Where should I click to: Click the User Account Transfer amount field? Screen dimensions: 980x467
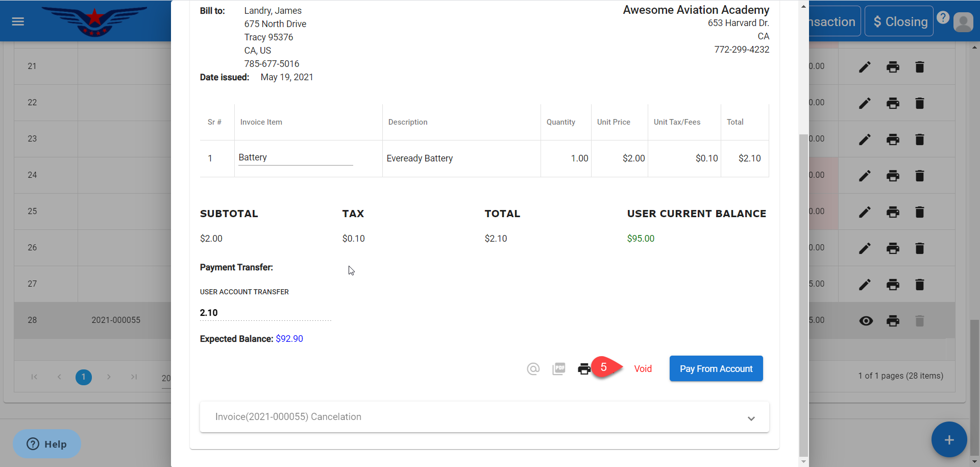point(265,313)
